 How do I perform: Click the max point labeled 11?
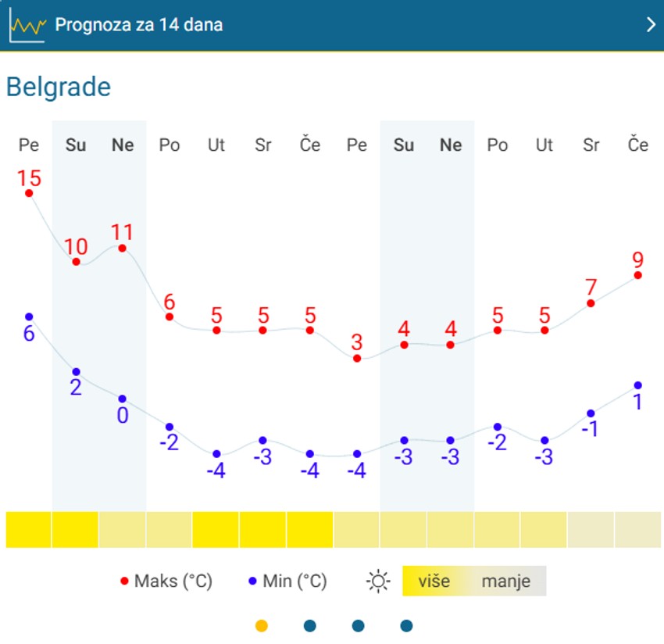pos(123,248)
